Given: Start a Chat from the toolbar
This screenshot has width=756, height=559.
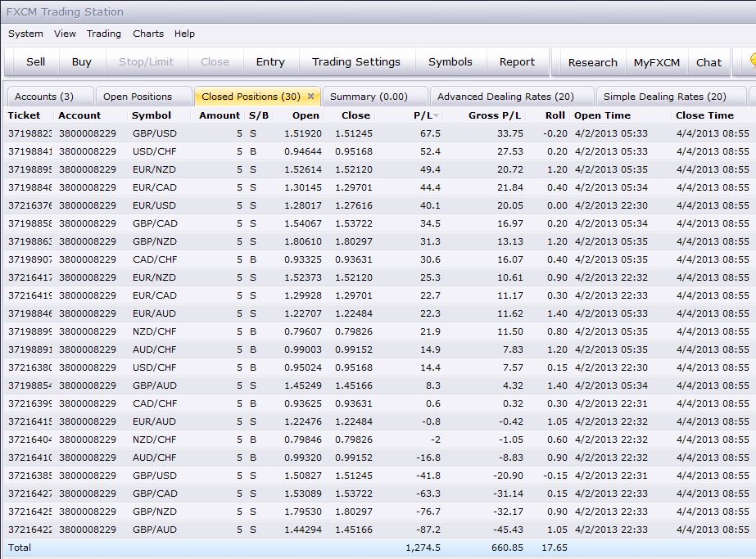Looking at the screenshot, I should point(708,63).
